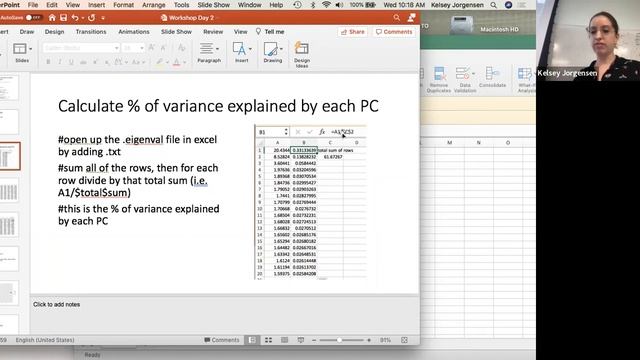The image size is (640, 360).
Task: Switch to the Design ribbon tab
Action: click(54, 31)
